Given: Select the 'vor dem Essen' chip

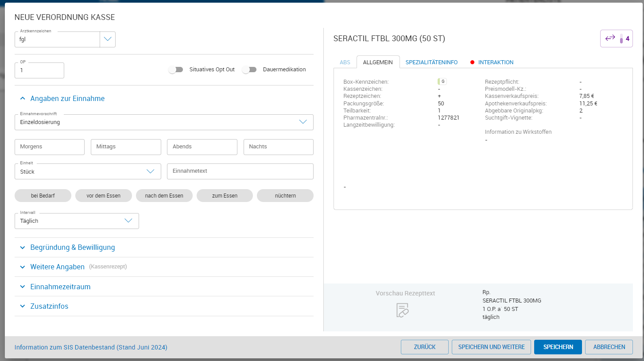Looking at the screenshot, I should (x=104, y=195).
